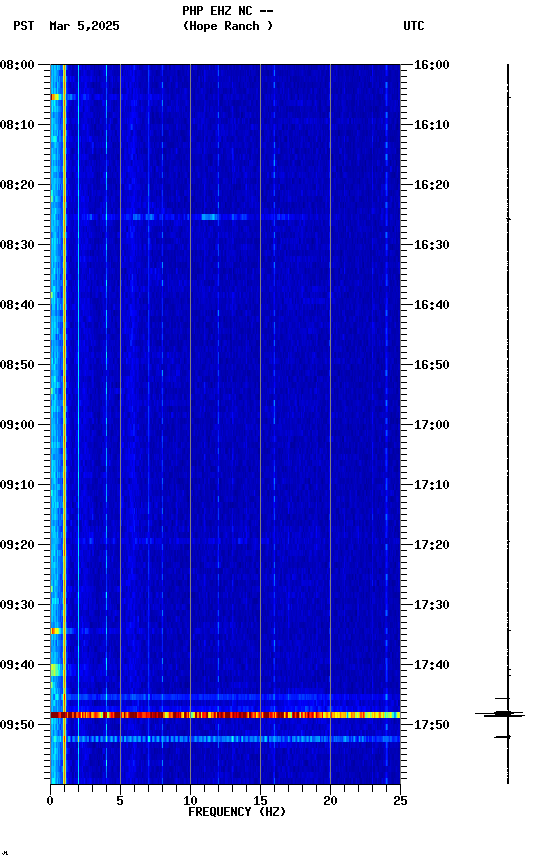Click the 17:50 UTC time label
Viewport: 552px width, 864px height.
(x=431, y=725)
